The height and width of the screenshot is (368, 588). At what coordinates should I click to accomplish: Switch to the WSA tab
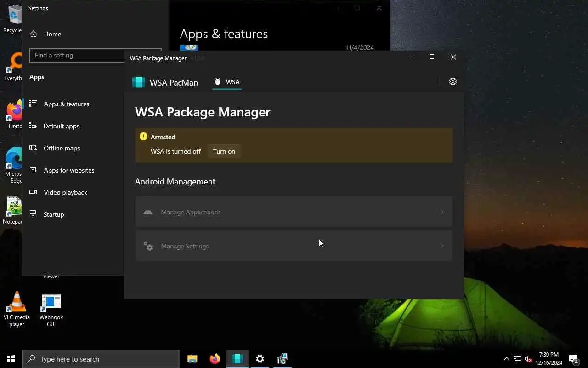pos(227,82)
